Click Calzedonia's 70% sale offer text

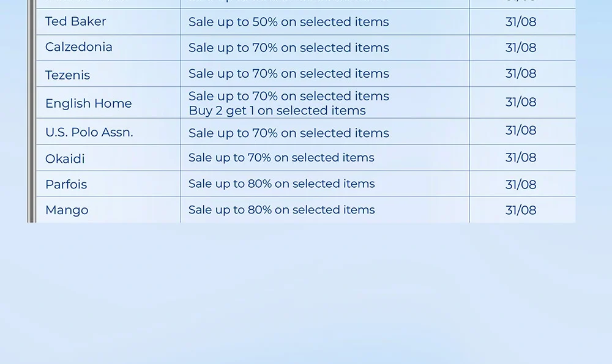click(288, 48)
